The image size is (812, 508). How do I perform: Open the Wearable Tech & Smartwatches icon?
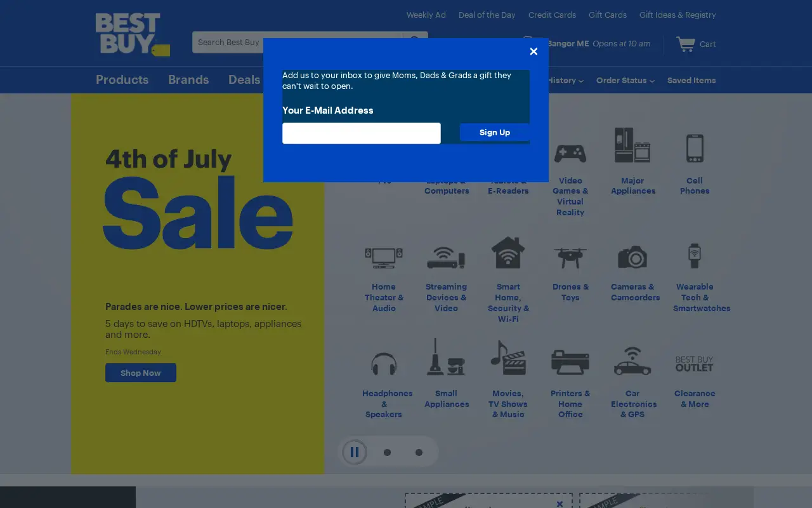(695, 255)
